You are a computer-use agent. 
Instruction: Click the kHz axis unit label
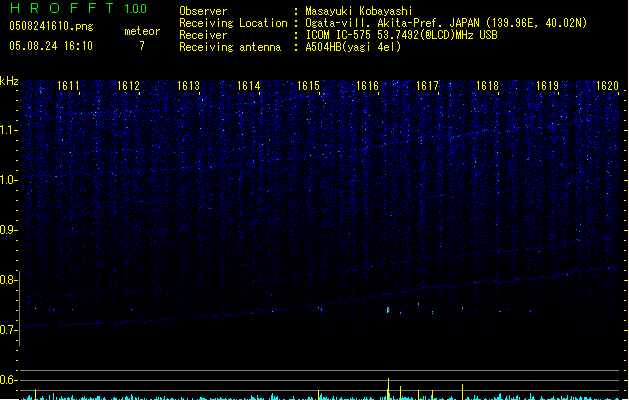point(10,81)
